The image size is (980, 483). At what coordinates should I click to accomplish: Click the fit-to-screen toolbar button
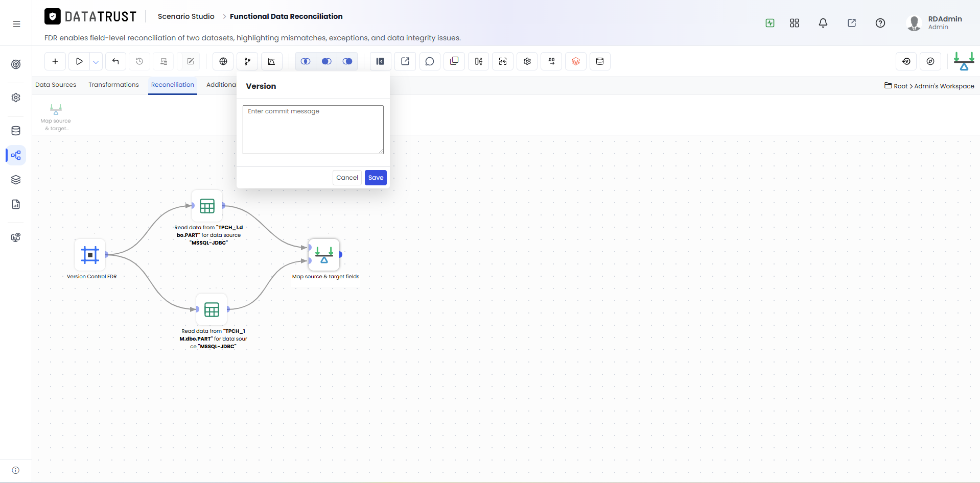pyautogui.click(x=503, y=61)
